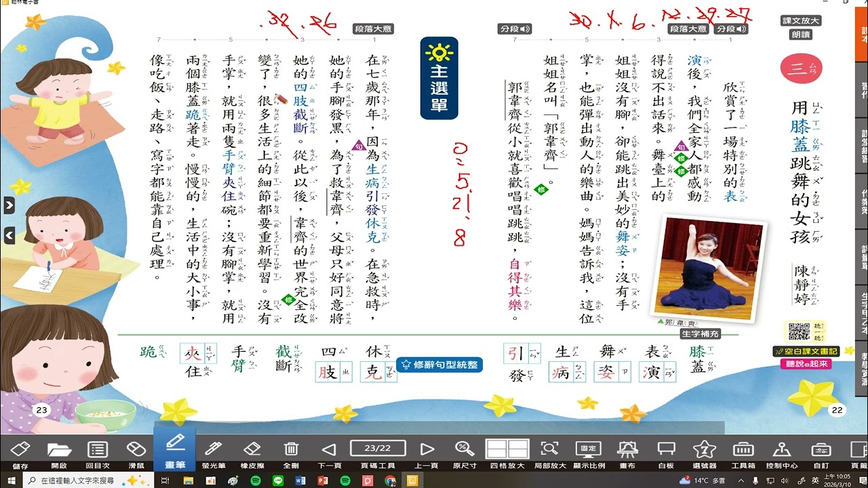Open the 白板 whiteboard
Viewport: 868px width, 488px height.
(666, 453)
